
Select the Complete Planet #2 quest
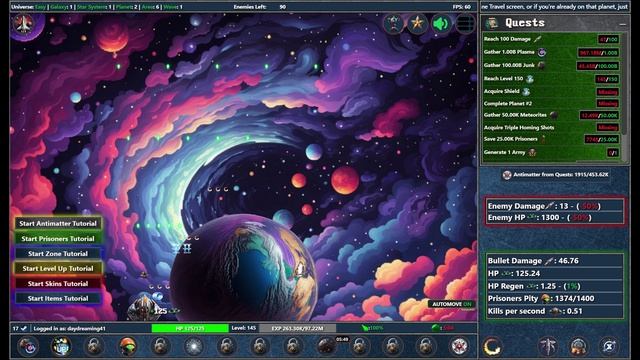551,104
